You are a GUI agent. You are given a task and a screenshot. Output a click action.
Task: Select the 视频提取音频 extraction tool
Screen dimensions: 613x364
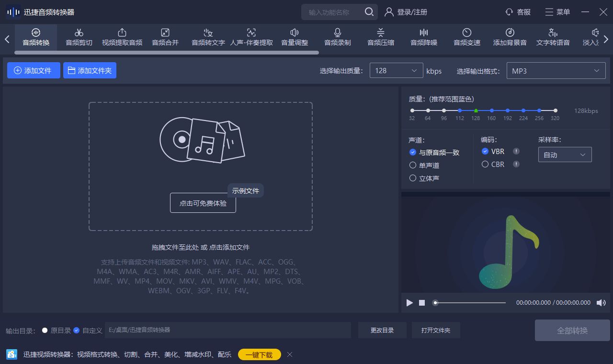tap(122, 37)
